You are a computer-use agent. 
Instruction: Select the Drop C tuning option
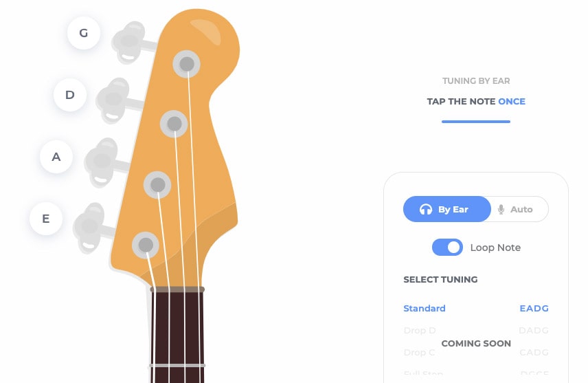click(476, 352)
